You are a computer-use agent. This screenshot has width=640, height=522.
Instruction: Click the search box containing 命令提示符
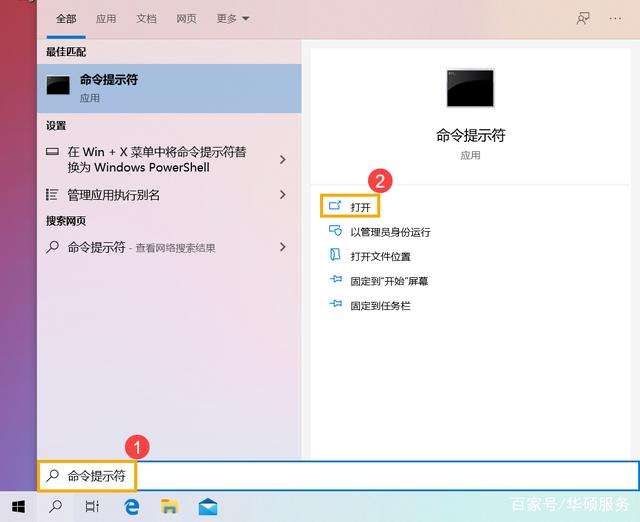338,476
